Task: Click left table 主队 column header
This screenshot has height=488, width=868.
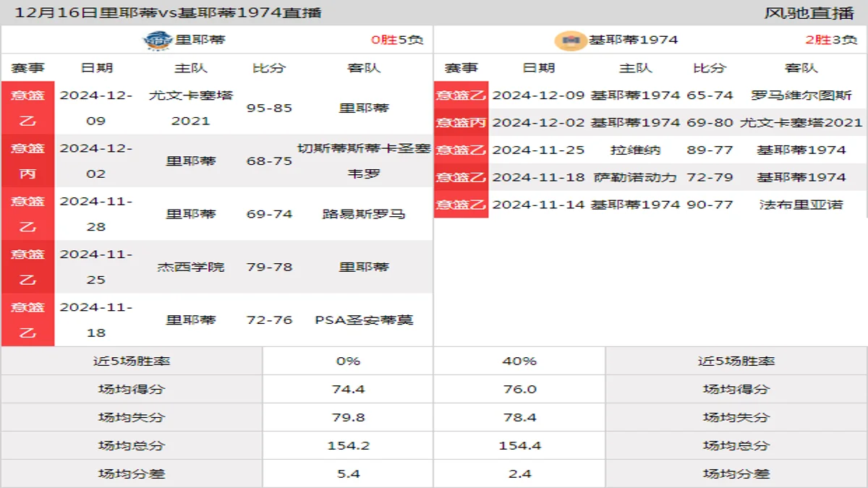Action: click(x=191, y=68)
